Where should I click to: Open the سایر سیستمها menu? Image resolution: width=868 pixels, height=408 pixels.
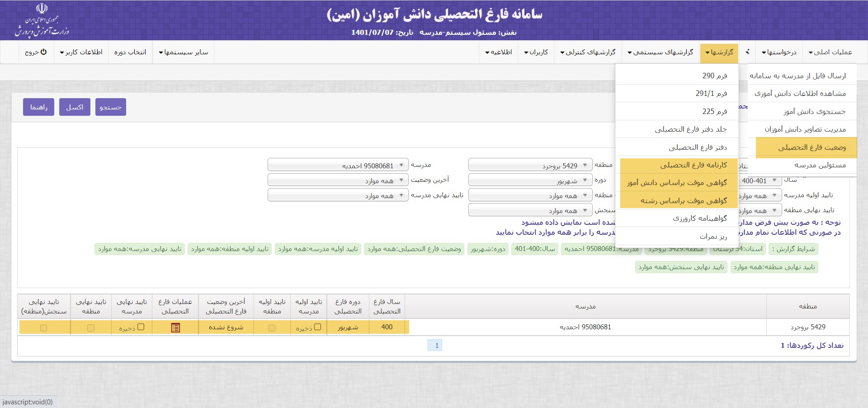pyautogui.click(x=183, y=52)
